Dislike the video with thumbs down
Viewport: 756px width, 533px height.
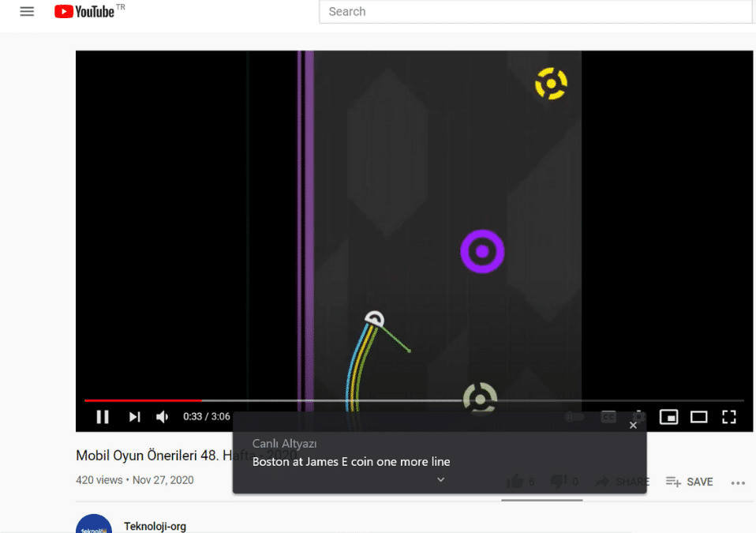[559, 481]
